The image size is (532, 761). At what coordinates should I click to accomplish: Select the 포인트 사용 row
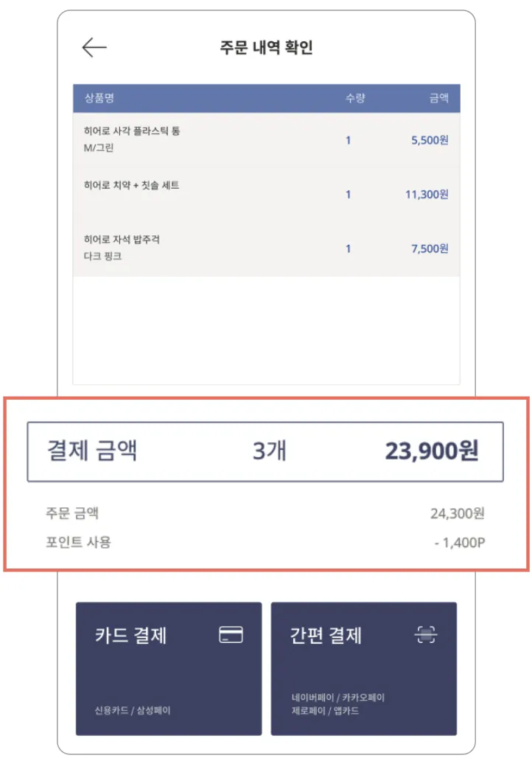pyautogui.click(x=265, y=542)
